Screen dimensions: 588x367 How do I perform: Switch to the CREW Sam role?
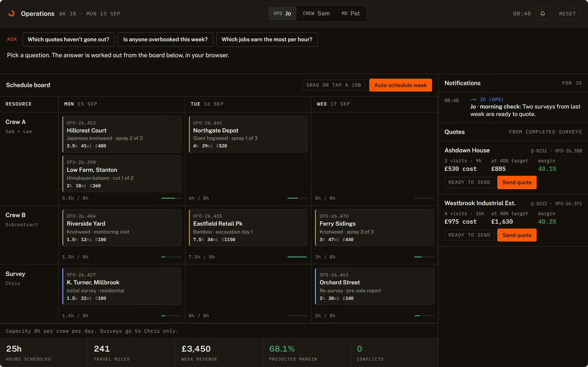pos(316,14)
